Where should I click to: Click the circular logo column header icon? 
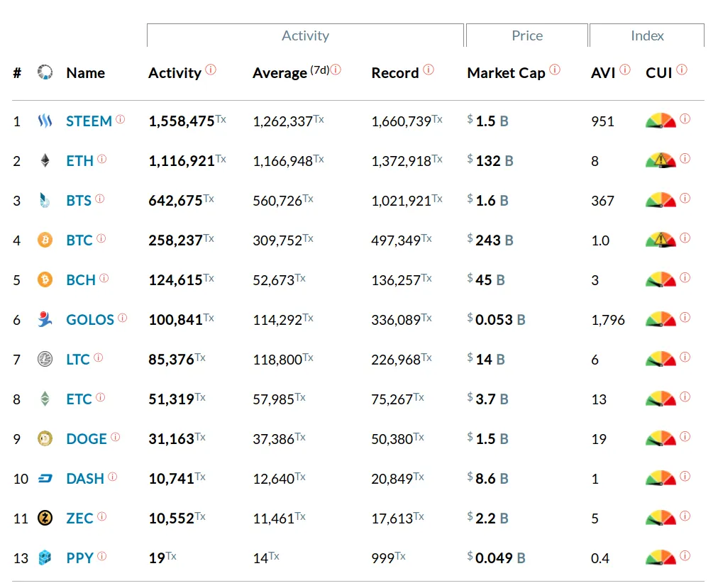click(45, 72)
